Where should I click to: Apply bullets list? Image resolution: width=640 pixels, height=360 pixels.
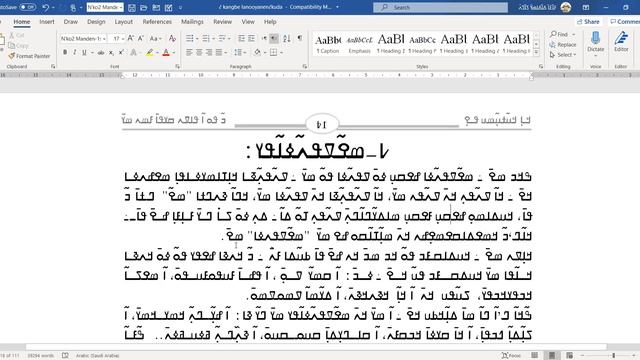pyautogui.click(x=189, y=38)
